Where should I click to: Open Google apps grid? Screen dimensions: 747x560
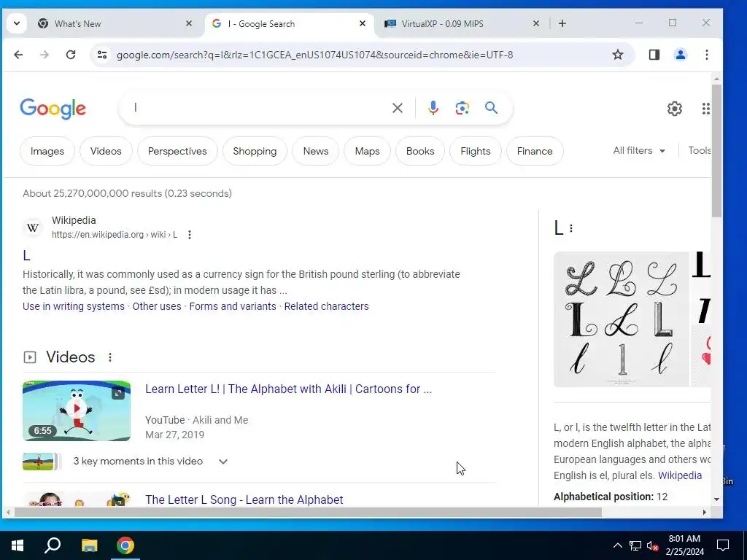[705, 109]
